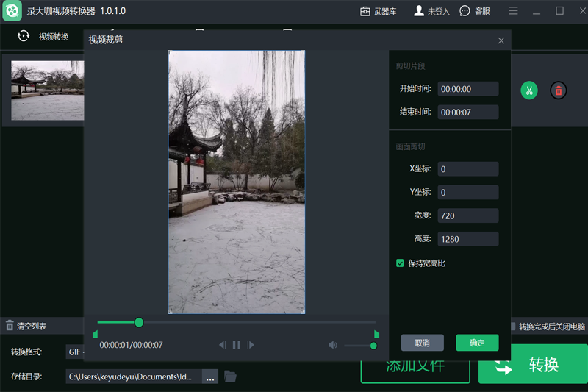This screenshot has height=392, width=588.
Task: Toggle the 保持宽高比 checkbox
Action: (x=401, y=263)
